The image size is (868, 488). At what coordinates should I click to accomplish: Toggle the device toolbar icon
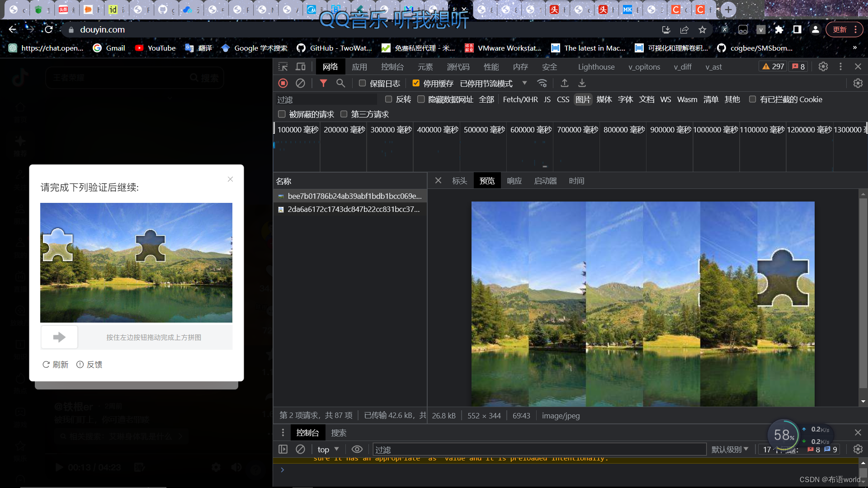pos(301,67)
